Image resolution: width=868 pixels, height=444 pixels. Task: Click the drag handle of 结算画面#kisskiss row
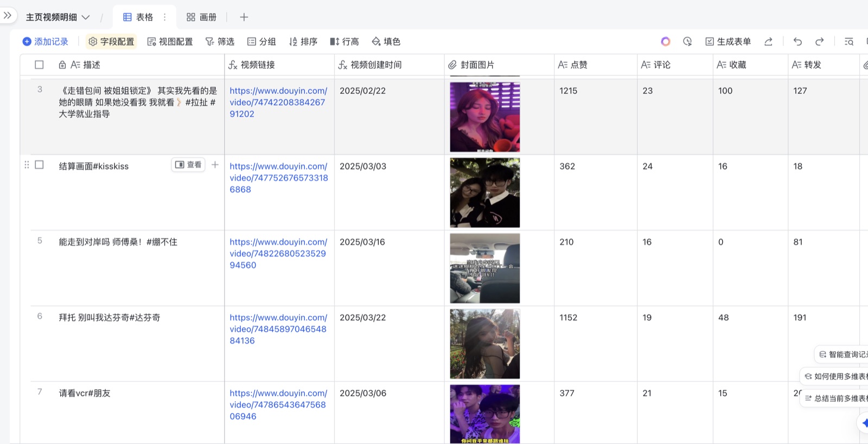pyautogui.click(x=27, y=165)
